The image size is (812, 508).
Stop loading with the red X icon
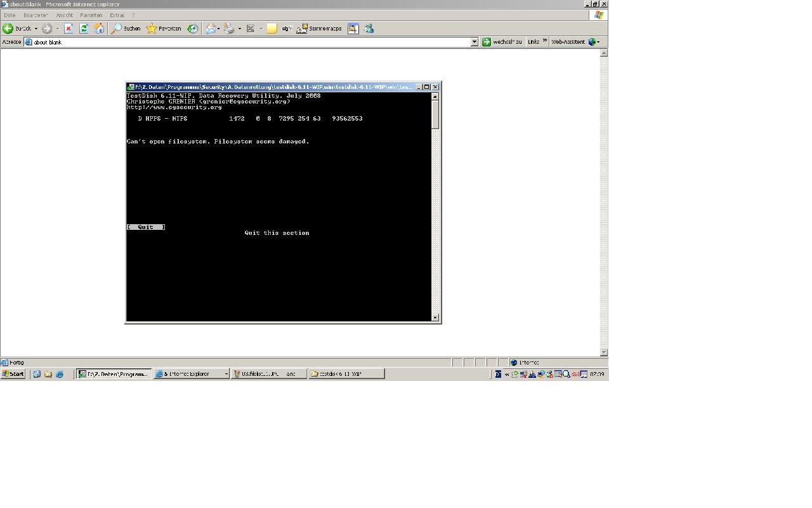coord(69,29)
